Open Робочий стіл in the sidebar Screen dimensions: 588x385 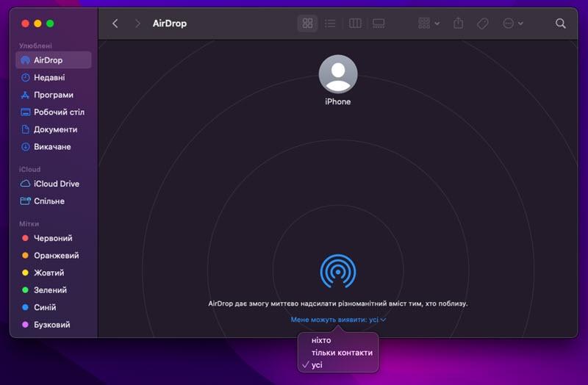(x=54, y=112)
